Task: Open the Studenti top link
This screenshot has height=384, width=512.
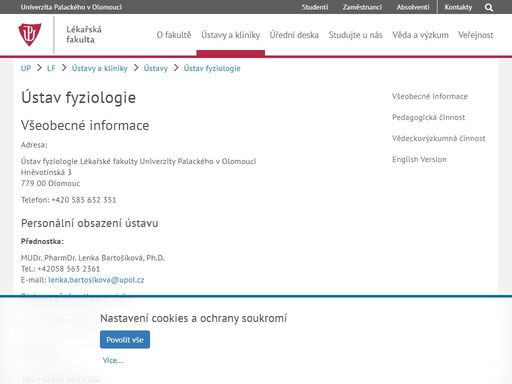Action: tap(315, 7)
